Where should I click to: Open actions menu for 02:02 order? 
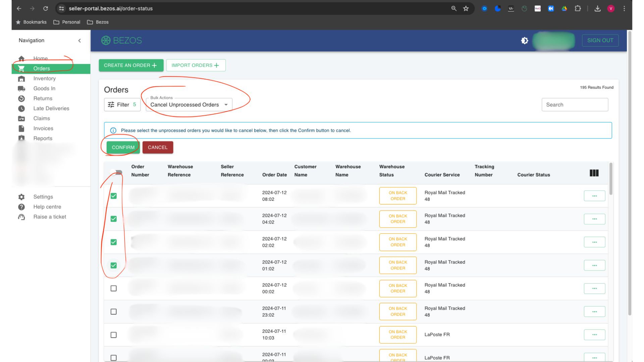[594, 242]
